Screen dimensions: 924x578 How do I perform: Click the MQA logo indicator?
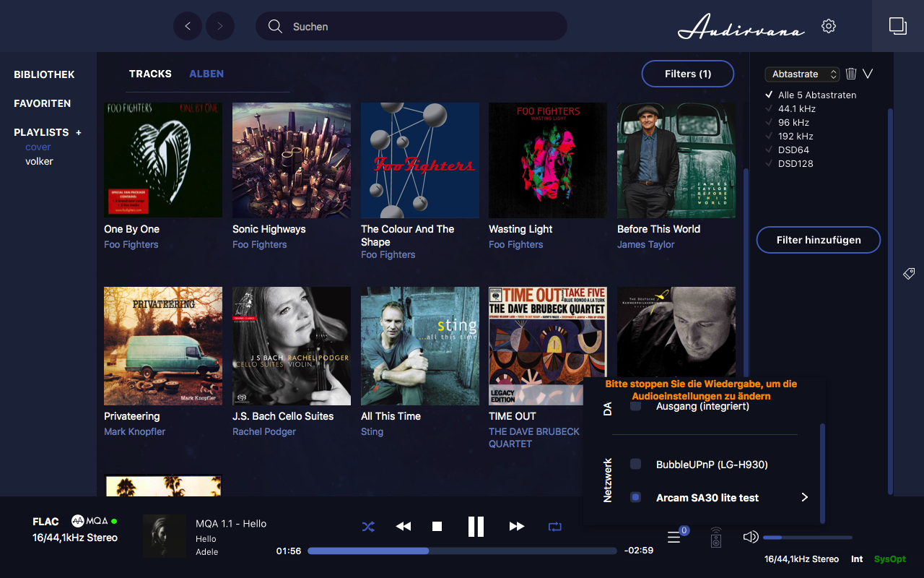[90, 521]
